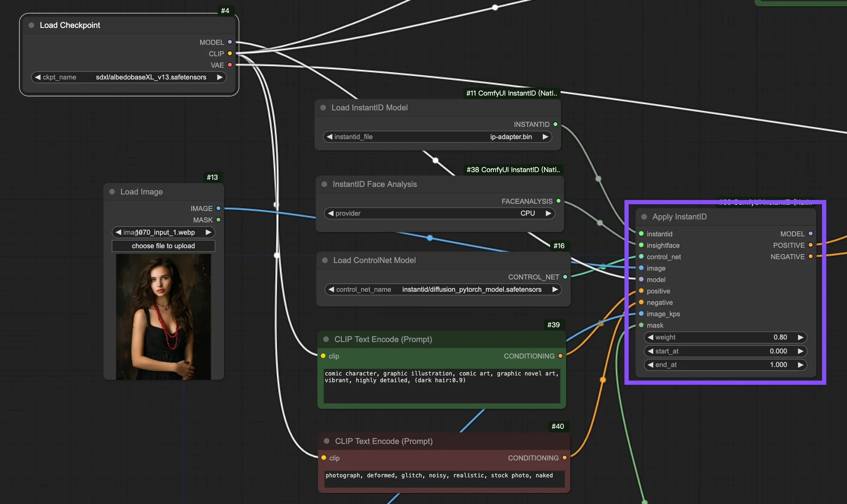This screenshot has height=504, width=847.
Task: Click the clip input socket on green prompt node
Action: [x=323, y=356]
